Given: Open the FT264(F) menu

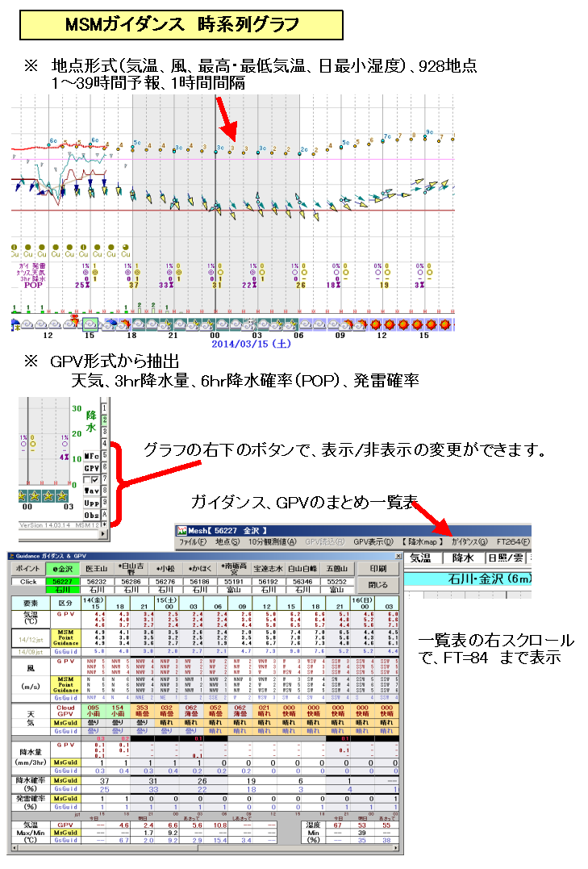Looking at the screenshot, I should 513,542.
